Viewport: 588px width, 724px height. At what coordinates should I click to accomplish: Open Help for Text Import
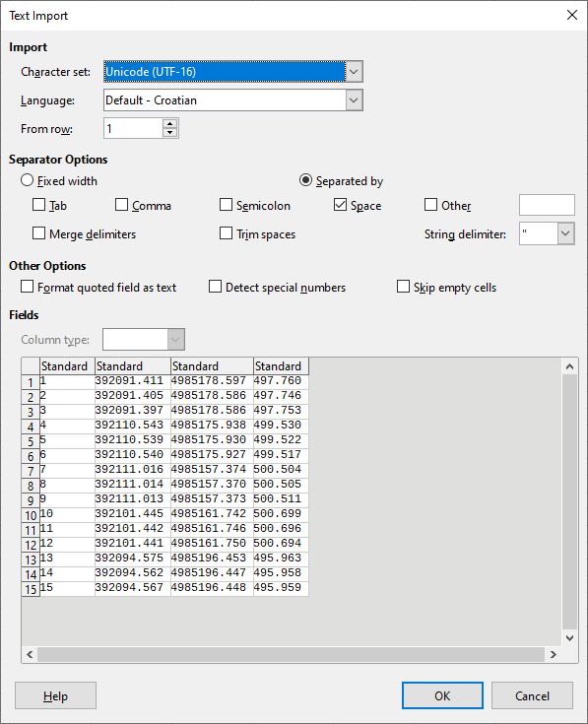click(56, 695)
